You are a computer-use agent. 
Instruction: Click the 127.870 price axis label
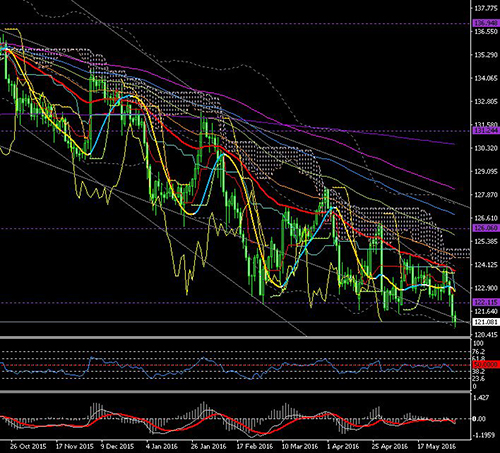tap(486, 195)
